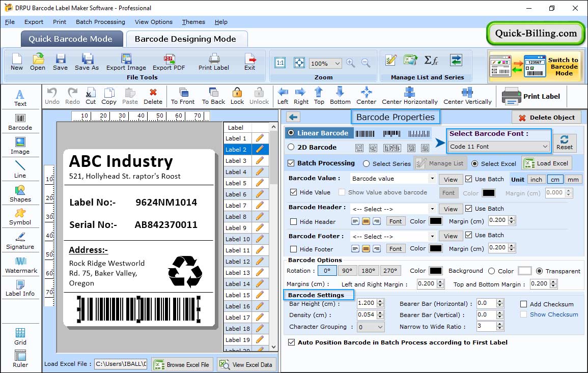The image size is (588, 373).
Task: Open the Barcode Footer dropdown
Action: click(432, 236)
